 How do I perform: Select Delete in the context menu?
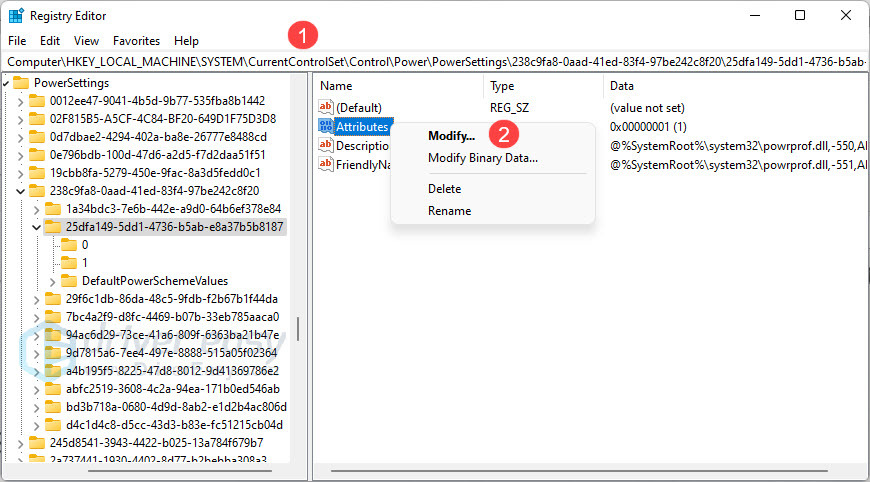pos(444,189)
